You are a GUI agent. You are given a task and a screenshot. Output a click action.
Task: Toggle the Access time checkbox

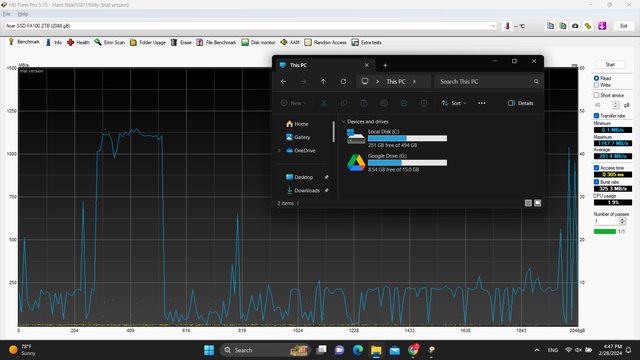[x=596, y=168]
